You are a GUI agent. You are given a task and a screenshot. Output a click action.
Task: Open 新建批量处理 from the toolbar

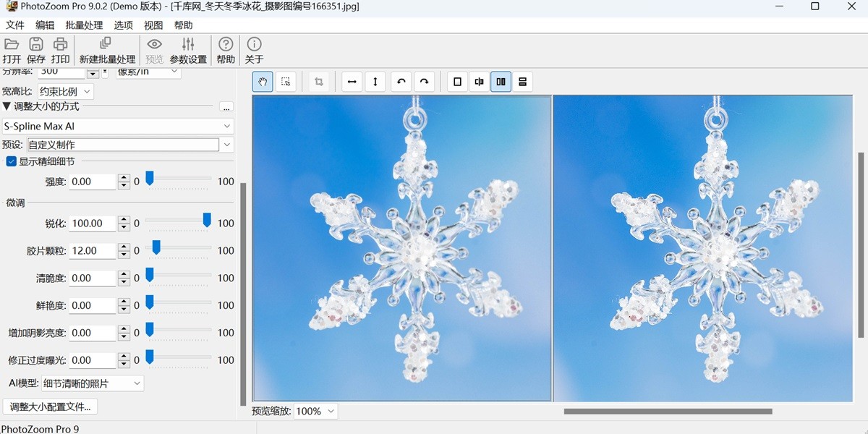click(107, 50)
